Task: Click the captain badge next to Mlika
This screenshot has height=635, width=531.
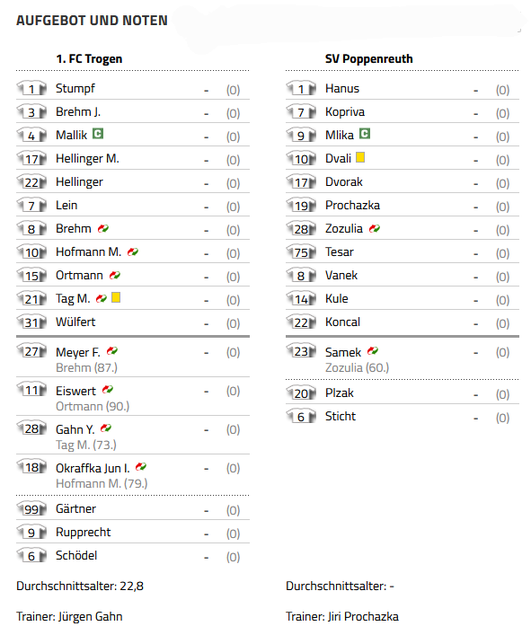Action: pos(365,134)
